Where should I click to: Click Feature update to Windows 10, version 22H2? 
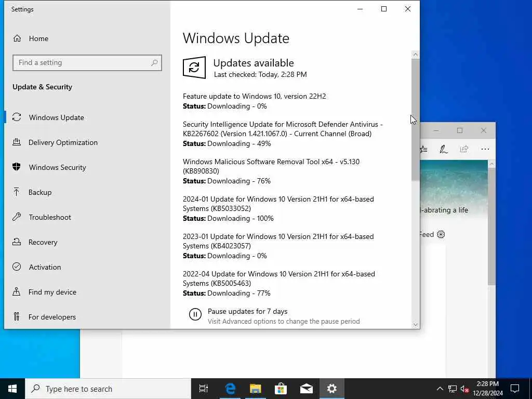click(x=254, y=96)
